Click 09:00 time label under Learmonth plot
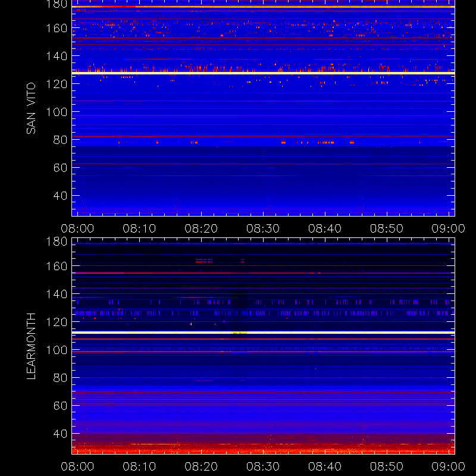The height and width of the screenshot is (476, 476). click(449, 466)
